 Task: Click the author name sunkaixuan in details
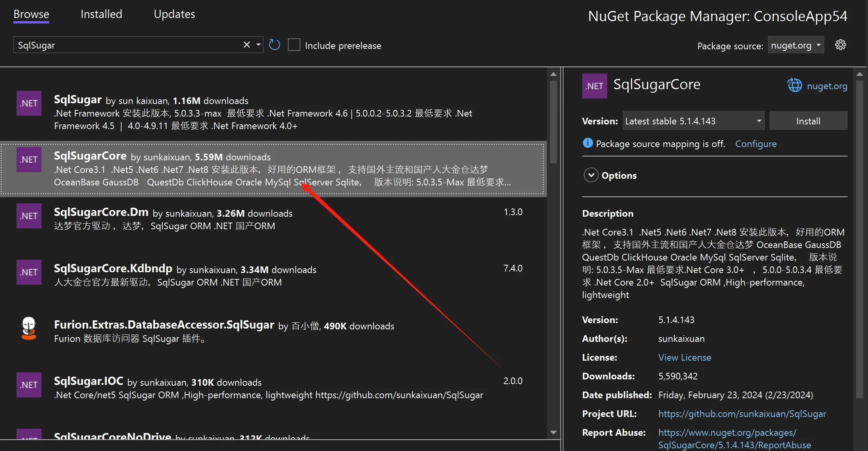[681, 339]
